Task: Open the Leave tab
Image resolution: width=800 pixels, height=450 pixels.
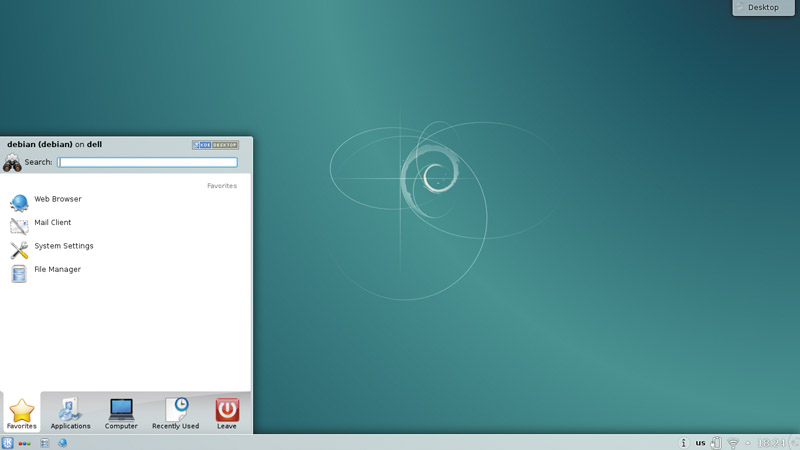Action: click(x=227, y=413)
